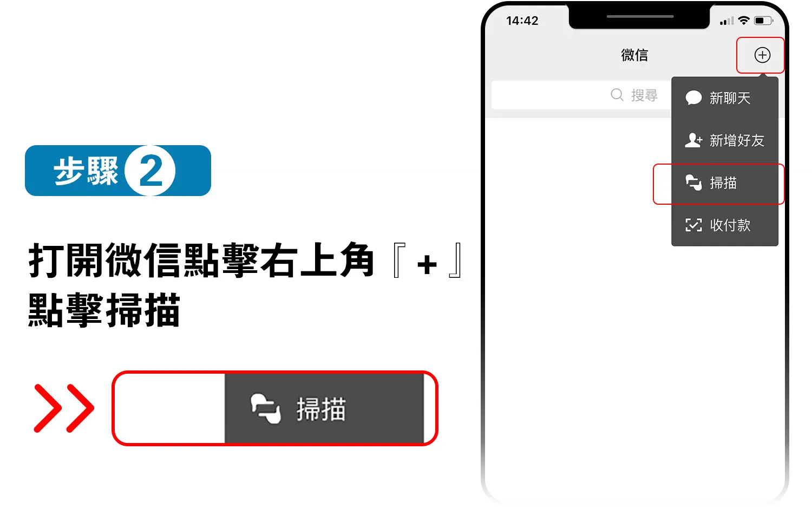812x508 pixels.
Task: Choose 新增好友 from the dropdown
Action: tap(725, 140)
